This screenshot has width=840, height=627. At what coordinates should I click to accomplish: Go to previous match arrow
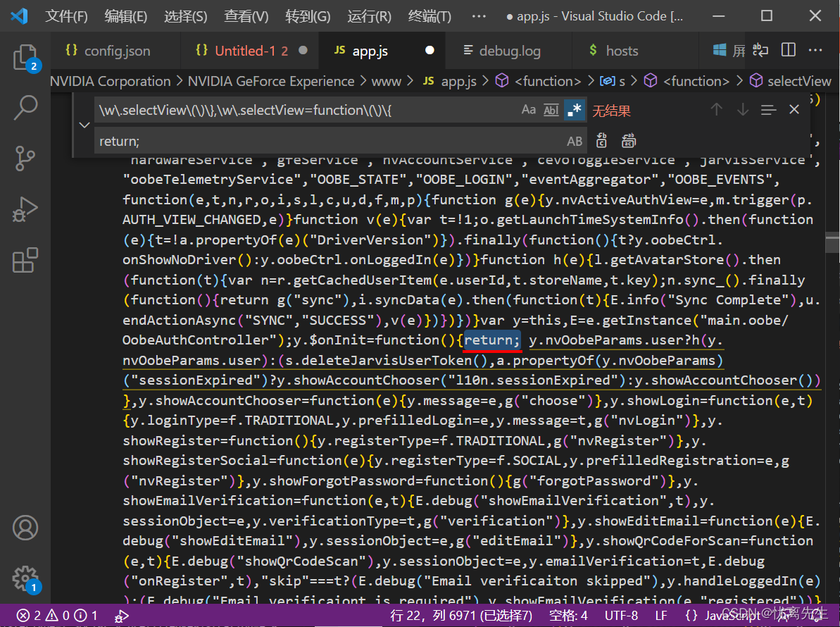click(x=716, y=110)
